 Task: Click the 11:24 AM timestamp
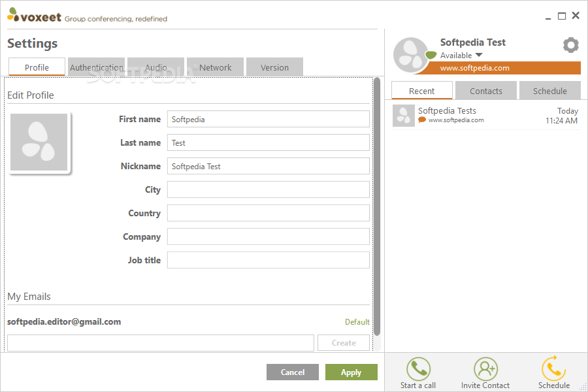[x=561, y=121]
